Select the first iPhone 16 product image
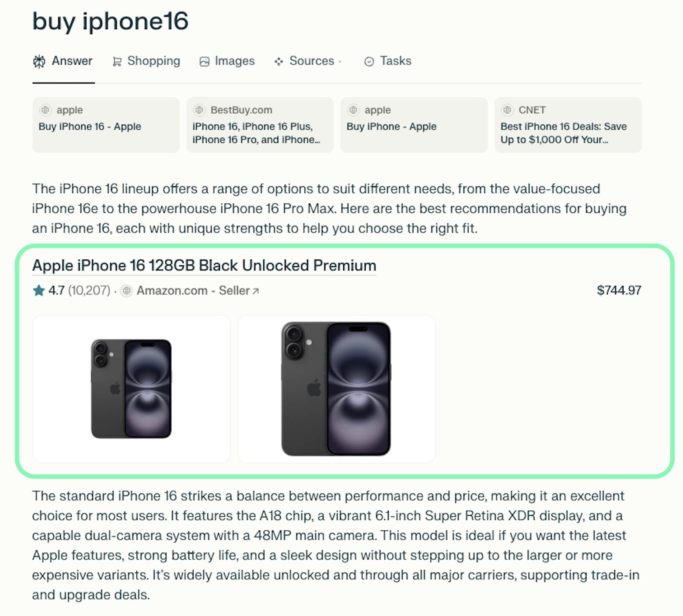The height and width of the screenshot is (616, 683). (x=131, y=389)
